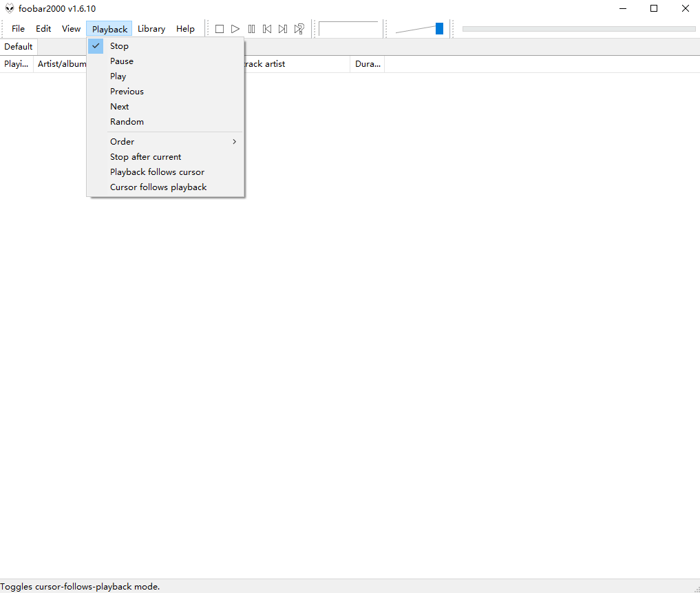Image resolution: width=700 pixels, height=593 pixels.
Task: Click the seek bar track
Action: 579,29
